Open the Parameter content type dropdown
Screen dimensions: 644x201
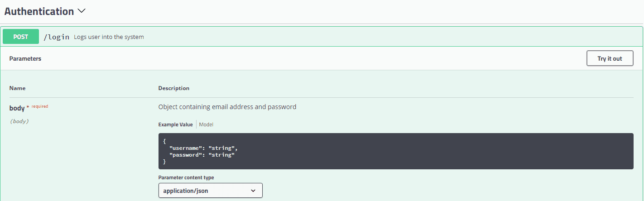point(210,191)
